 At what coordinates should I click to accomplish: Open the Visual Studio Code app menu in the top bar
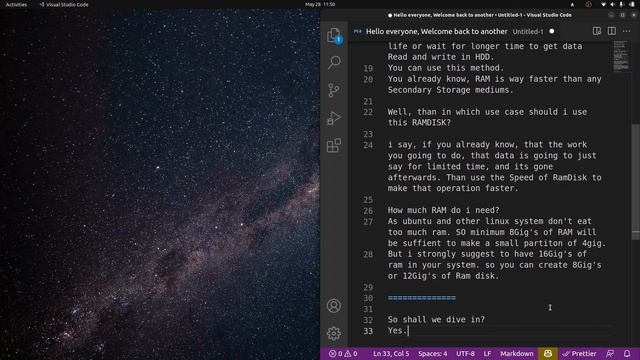pyautogui.click(x=64, y=4)
